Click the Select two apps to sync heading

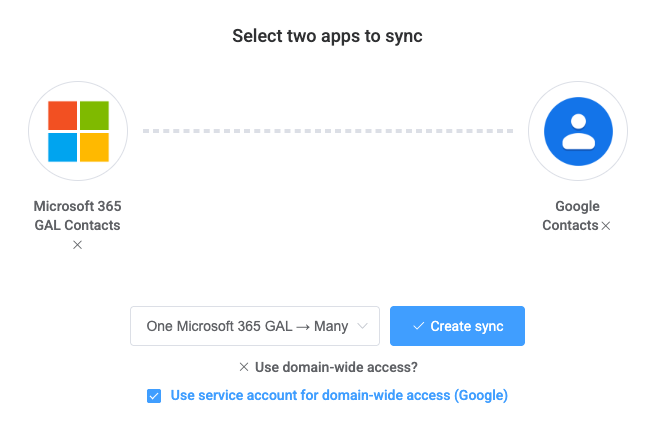(327, 36)
